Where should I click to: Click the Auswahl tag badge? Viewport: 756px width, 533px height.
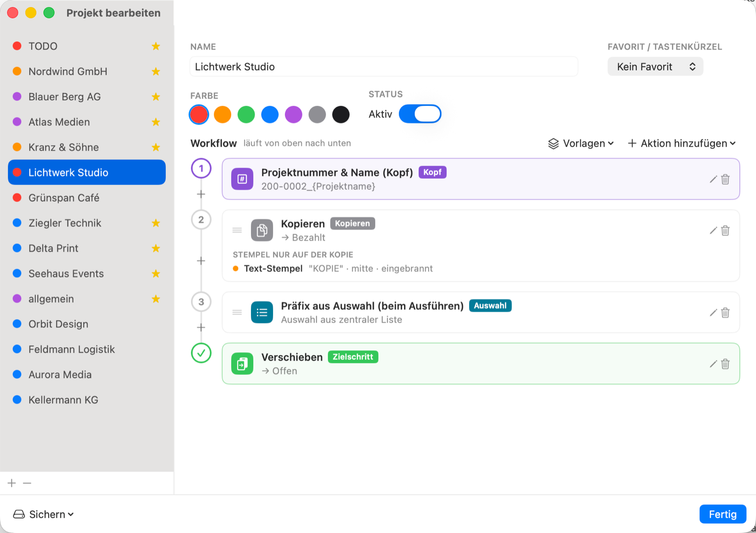[490, 306]
